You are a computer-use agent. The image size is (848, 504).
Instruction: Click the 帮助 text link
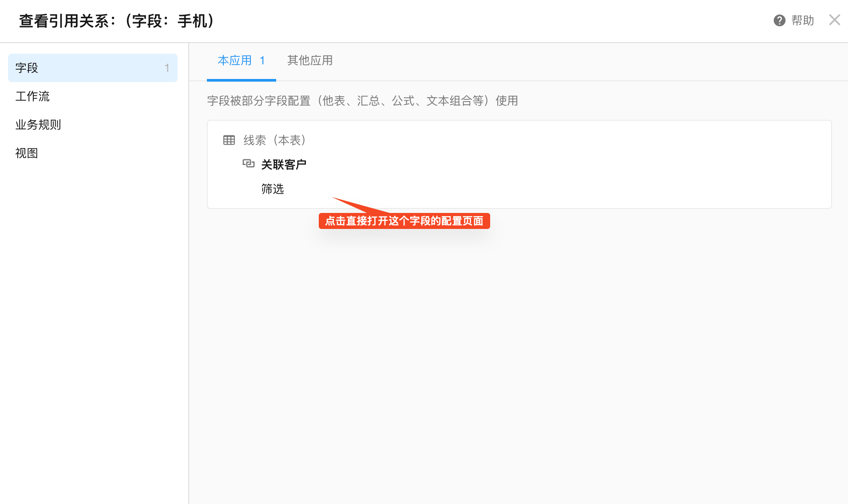click(x=802, y=20)
